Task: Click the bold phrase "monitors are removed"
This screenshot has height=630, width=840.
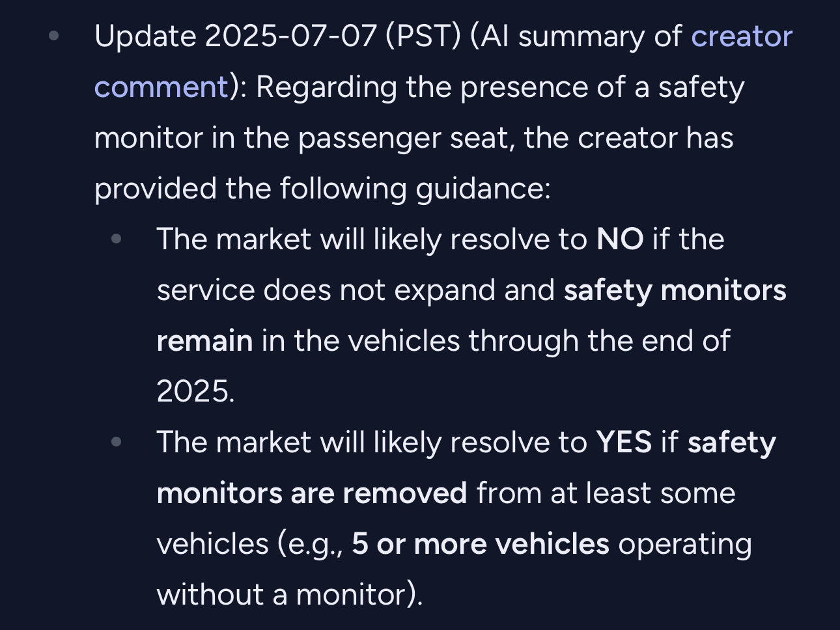Action: click(x=312, y=493)
